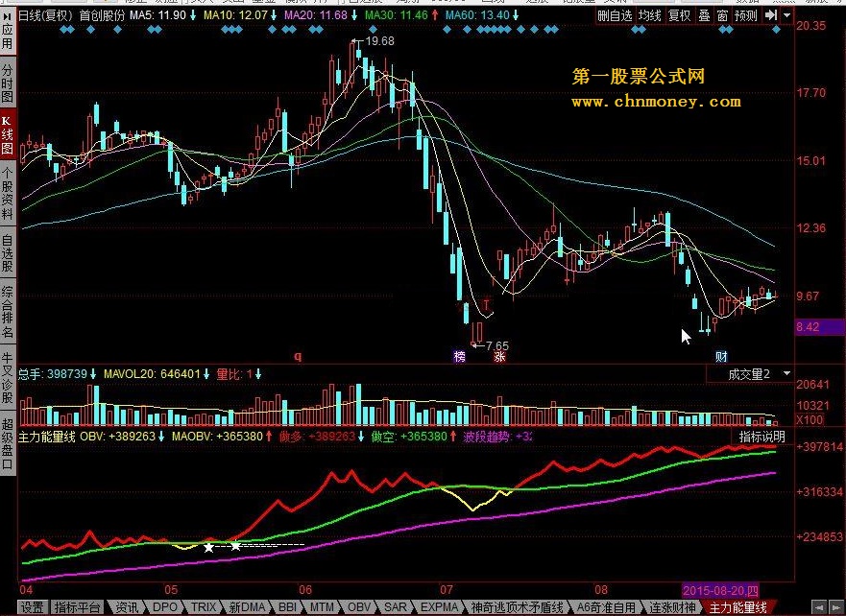The image size is (846, 616).
Task: Click the 指标说明 button
Action: point(761,436)
